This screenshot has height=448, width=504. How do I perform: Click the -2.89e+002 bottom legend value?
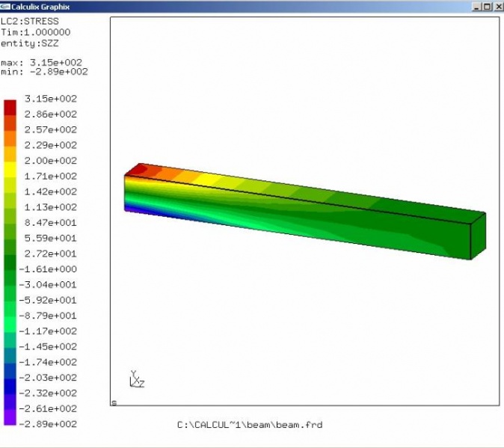click(51, 424)
